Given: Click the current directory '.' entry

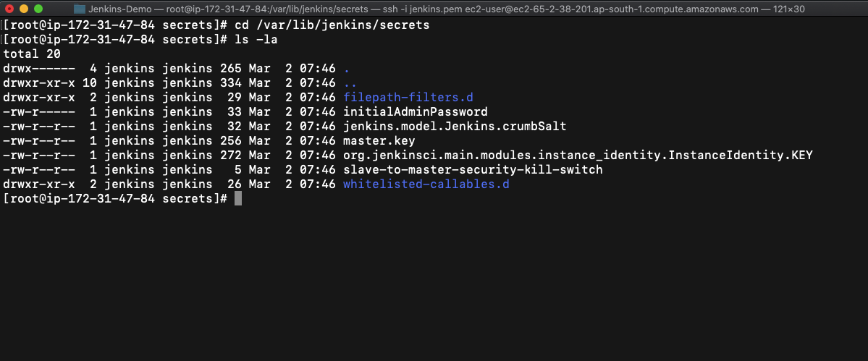Looking at the screenshot, I should [347, 69].
